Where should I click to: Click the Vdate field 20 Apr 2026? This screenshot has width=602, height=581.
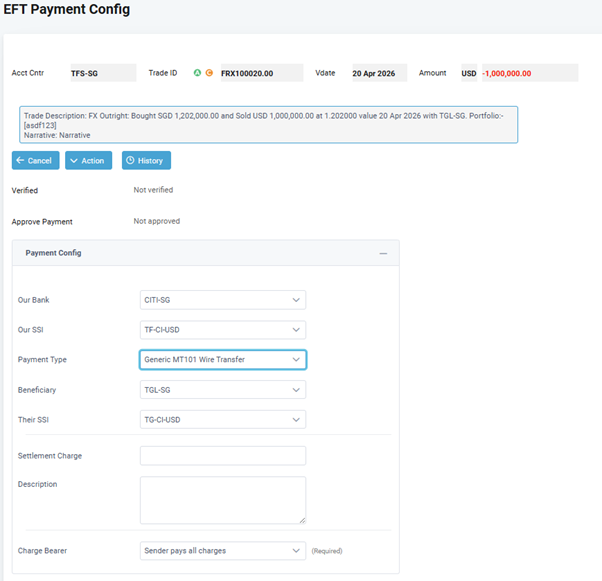(379, 73)
